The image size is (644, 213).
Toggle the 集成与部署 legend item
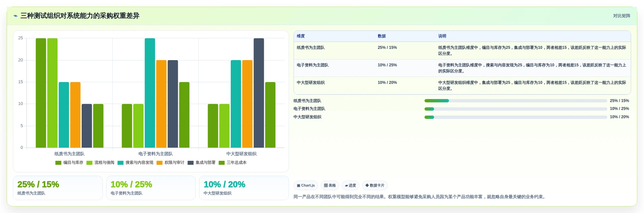point(201,163)
